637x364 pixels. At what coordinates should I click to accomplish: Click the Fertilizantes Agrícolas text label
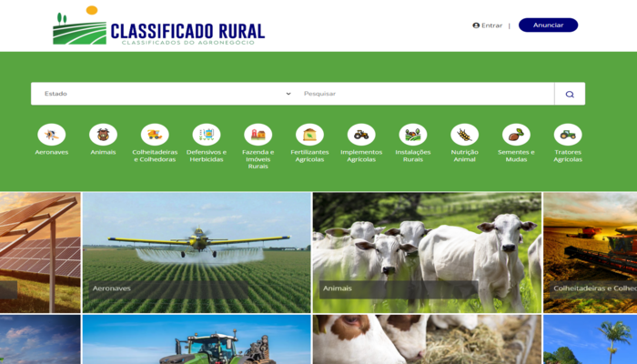click(x=309, y=156)
